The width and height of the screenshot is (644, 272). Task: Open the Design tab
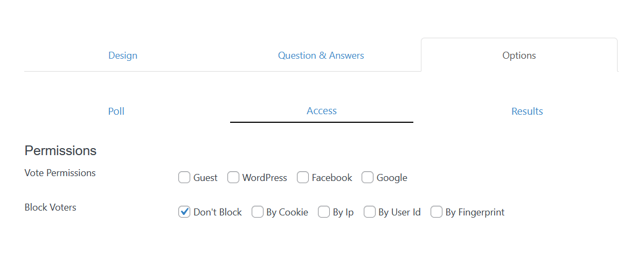point(123,55)
